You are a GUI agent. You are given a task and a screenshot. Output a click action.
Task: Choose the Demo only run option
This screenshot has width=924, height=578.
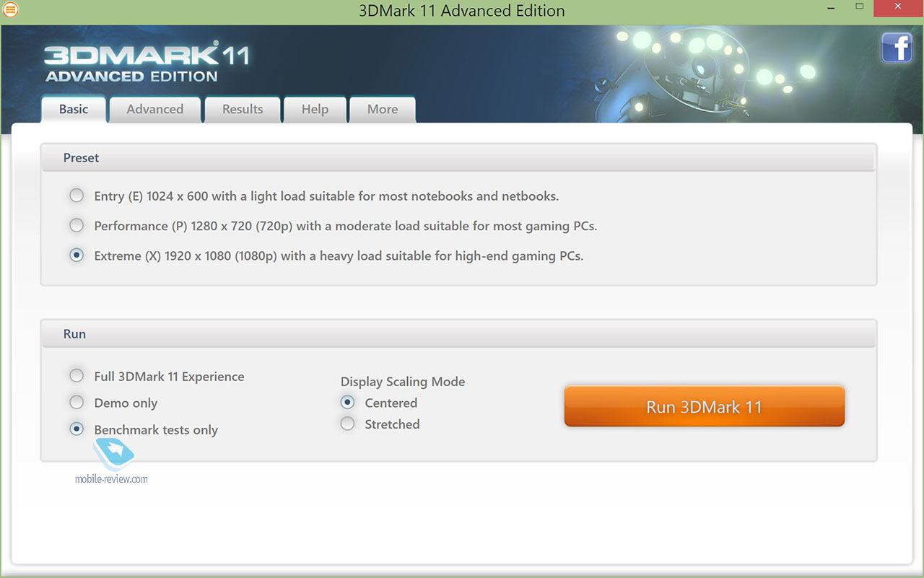click(77, 403)
